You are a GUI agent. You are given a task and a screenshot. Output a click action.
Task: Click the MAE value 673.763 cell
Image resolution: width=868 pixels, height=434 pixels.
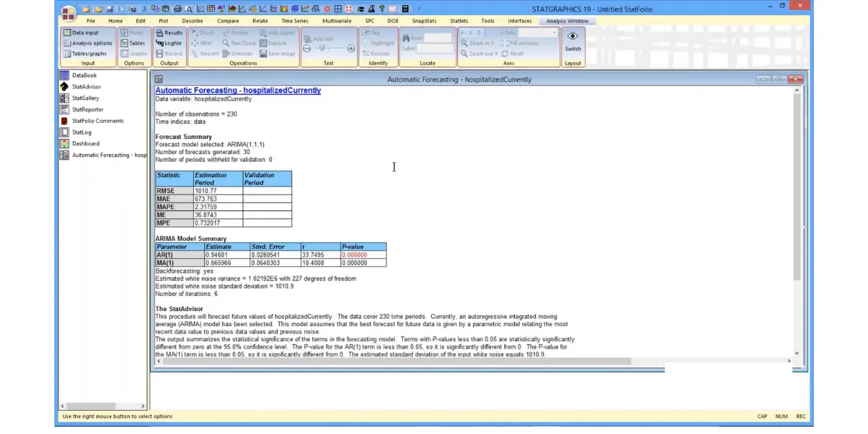tap(217, 199)
